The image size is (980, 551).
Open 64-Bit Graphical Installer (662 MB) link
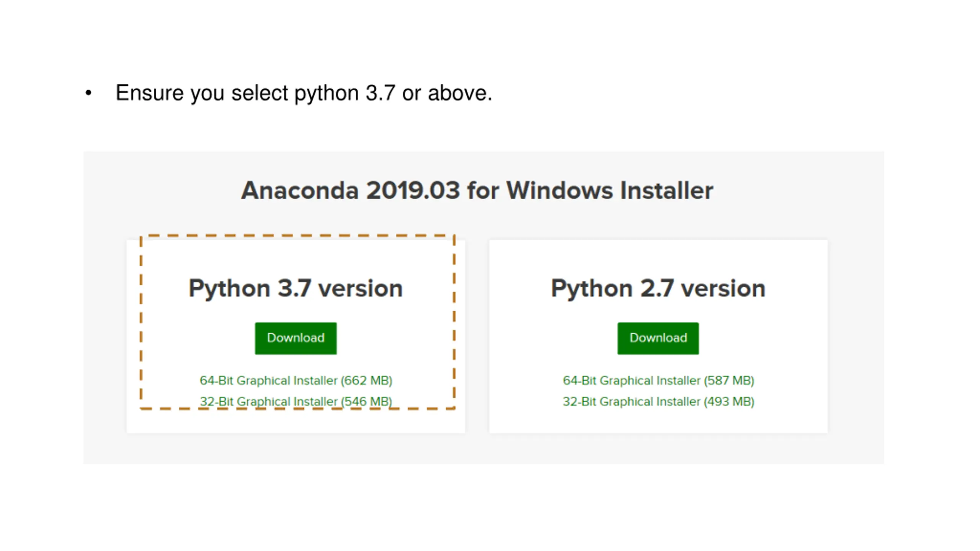tap(296, 380)
